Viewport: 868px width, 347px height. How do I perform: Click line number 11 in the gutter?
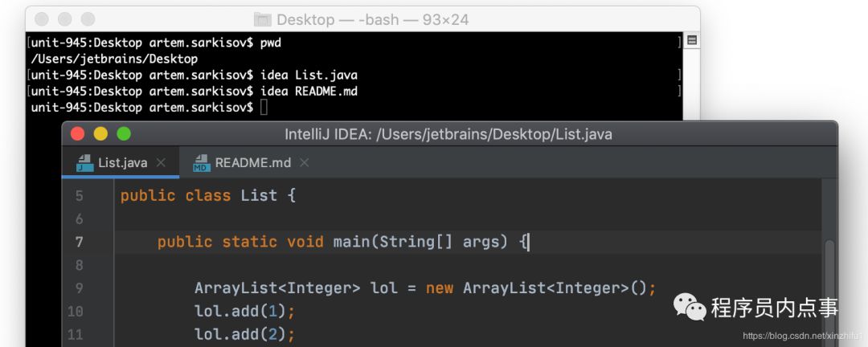pyautogui.click(x=76, y=335)
